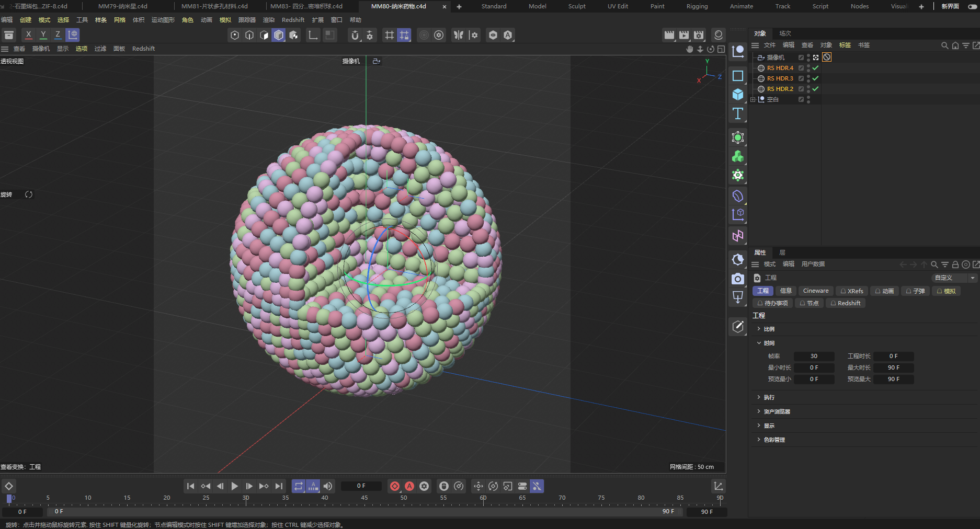
Task: Toggle the loop playback mode
Action: coord(299,486)
